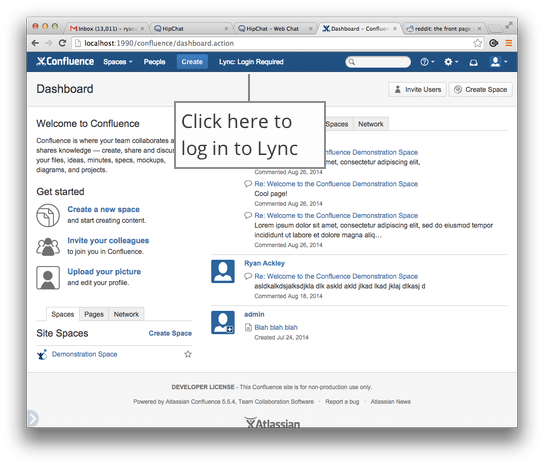Click Atlassian News footer link

(390, 402)
